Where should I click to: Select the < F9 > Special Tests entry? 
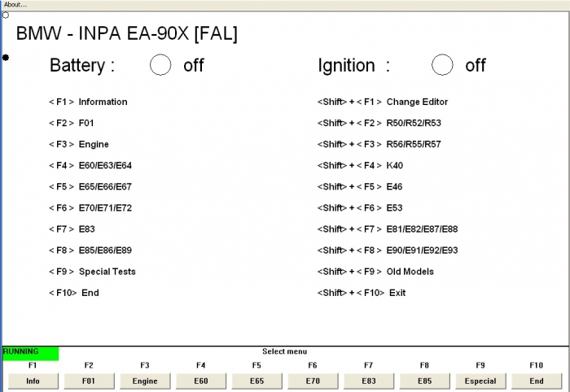(92, 272)
